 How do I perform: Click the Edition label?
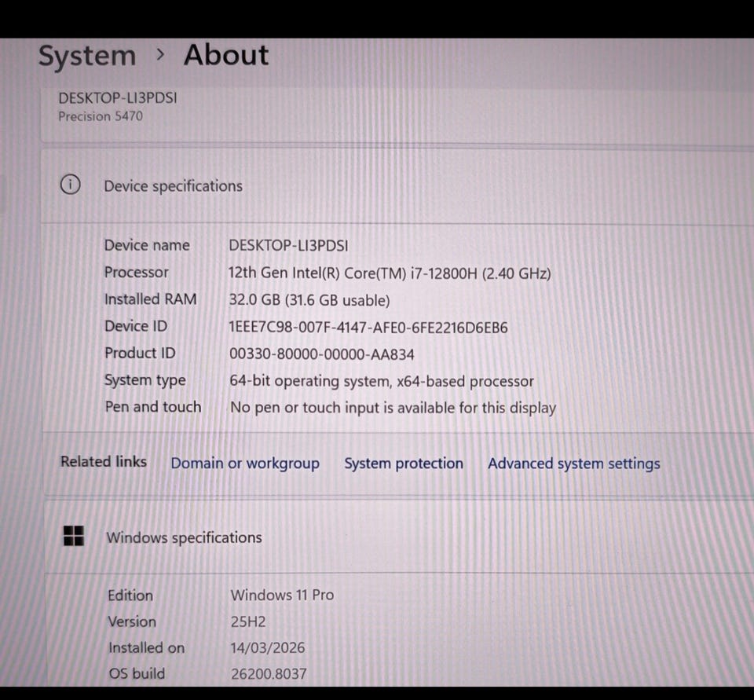click(x=130, y=596)
